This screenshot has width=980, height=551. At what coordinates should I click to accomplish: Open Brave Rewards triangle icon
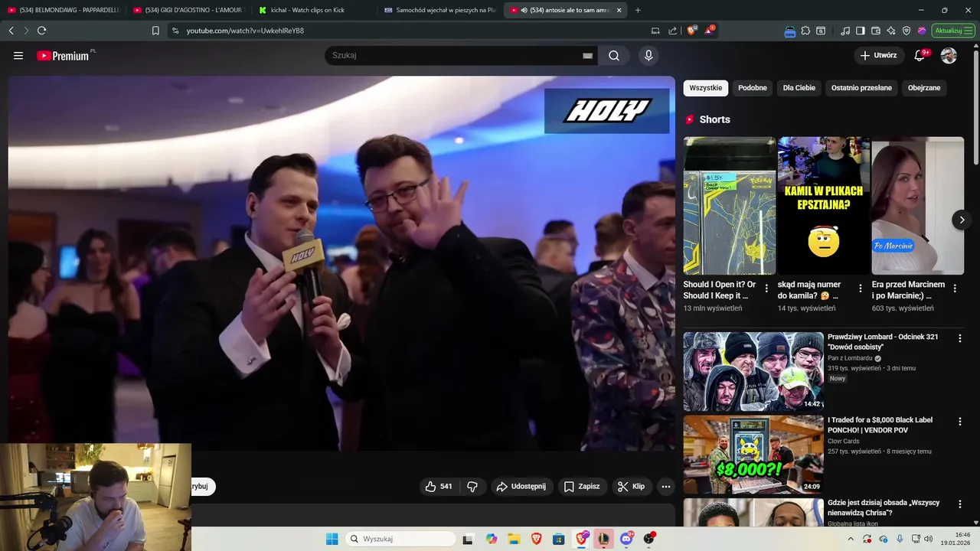pos(709,31)
